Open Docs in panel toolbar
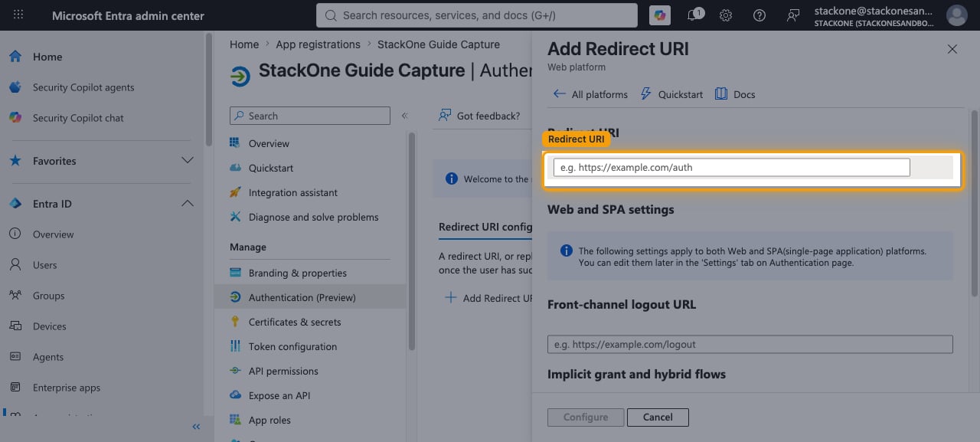980x442 pixels. [x=735, y=94]
